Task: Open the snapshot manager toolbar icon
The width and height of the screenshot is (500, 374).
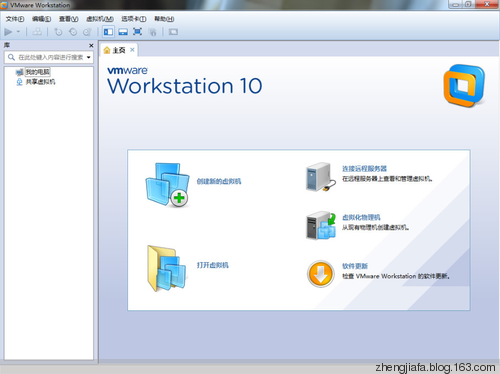Action: 87,32
